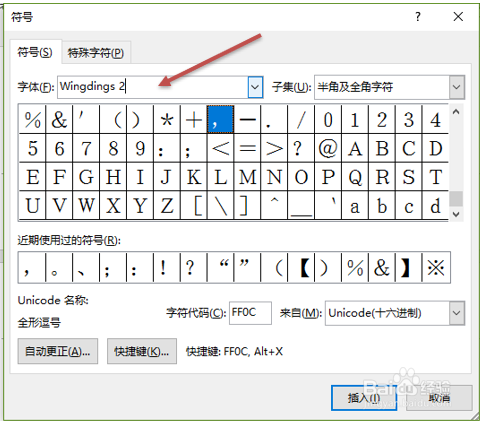Select the = equals symbol in the grid

point(248,148)
